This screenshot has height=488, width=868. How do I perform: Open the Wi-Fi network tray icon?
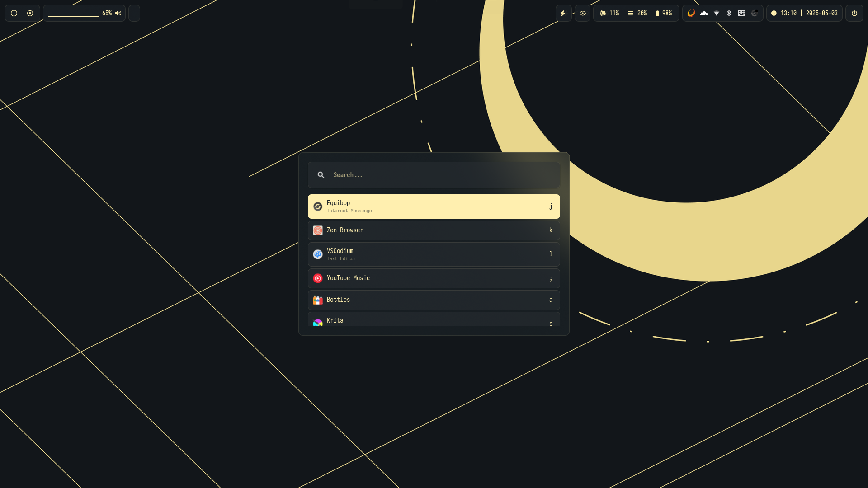click(717, 13)
